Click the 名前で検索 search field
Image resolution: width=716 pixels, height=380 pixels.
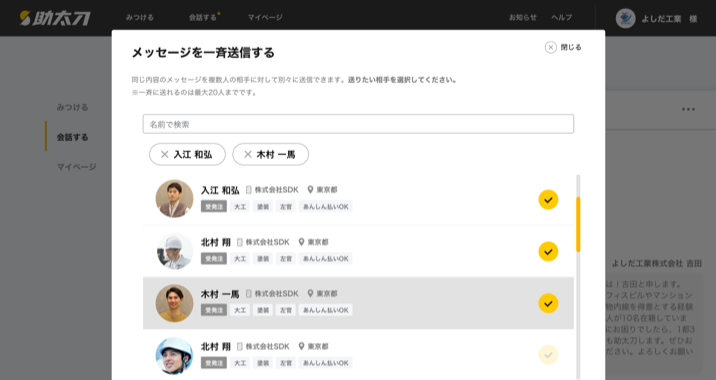pyautogui.click(x=358, y=124)
